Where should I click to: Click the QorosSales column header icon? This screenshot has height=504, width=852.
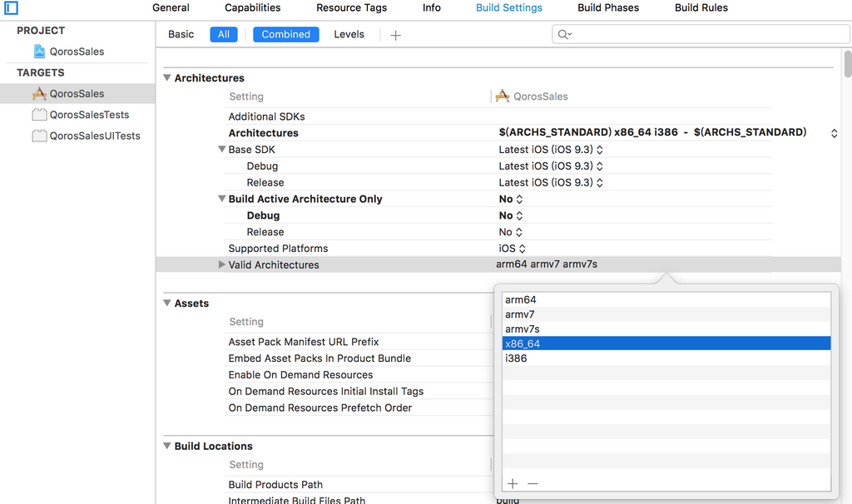503,96
